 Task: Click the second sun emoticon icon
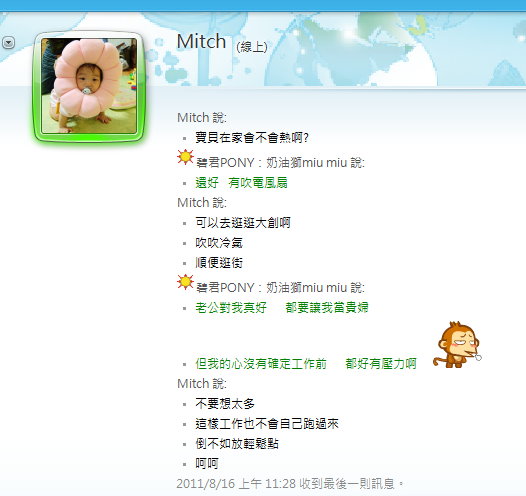(185, 282)
